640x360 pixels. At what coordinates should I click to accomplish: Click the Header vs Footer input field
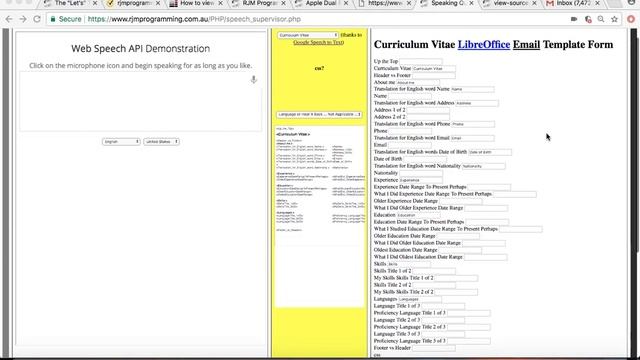coord(434,75)
